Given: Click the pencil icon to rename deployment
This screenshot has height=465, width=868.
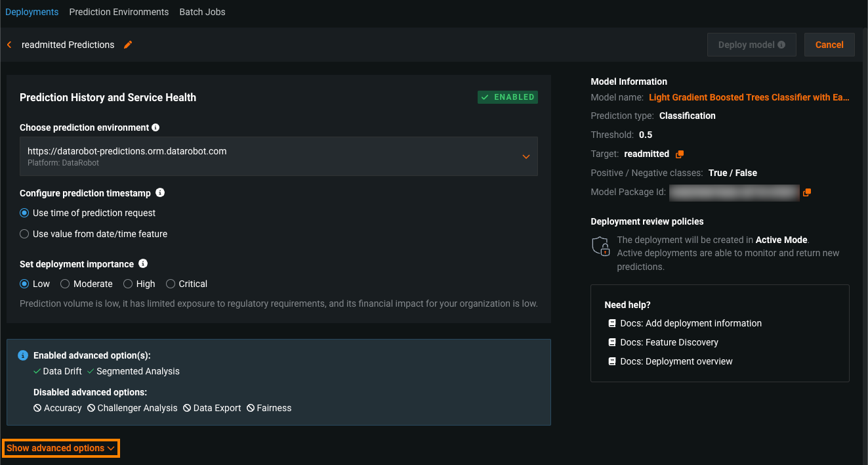Looking at the screenshot, I should [x=128, y=45].
